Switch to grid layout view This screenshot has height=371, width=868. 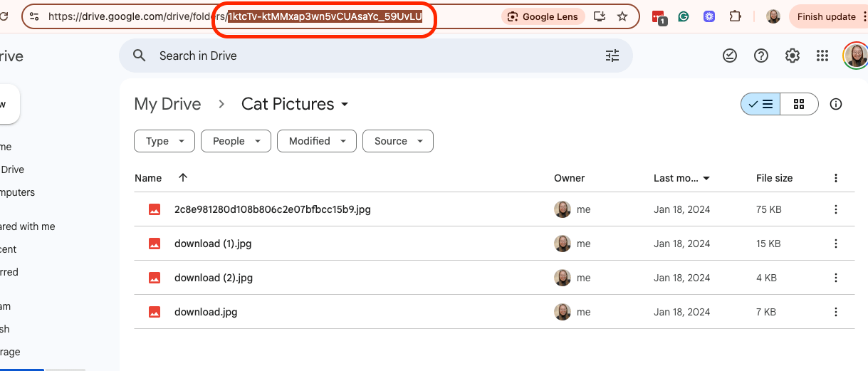coord(799,104)
